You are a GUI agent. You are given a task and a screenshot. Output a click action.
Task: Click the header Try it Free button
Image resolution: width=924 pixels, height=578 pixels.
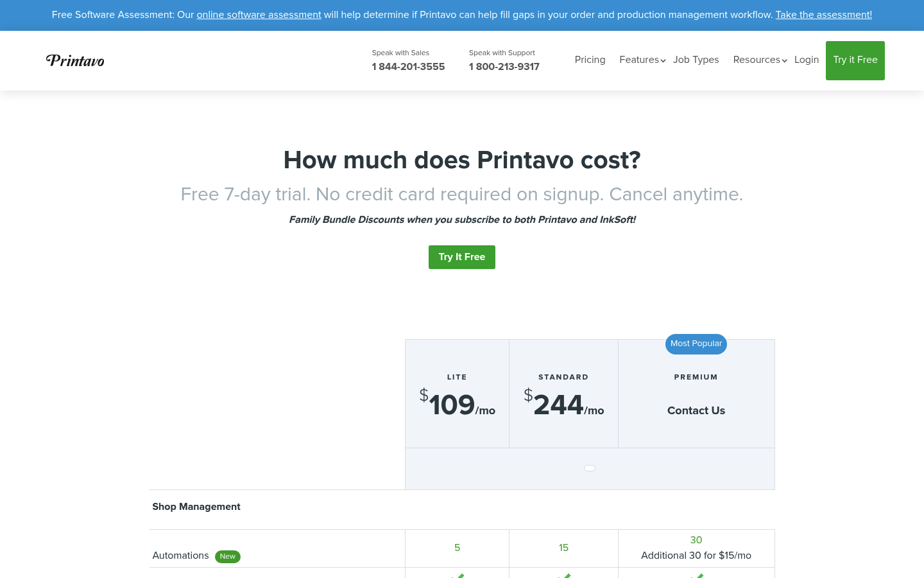click(855, 60)
